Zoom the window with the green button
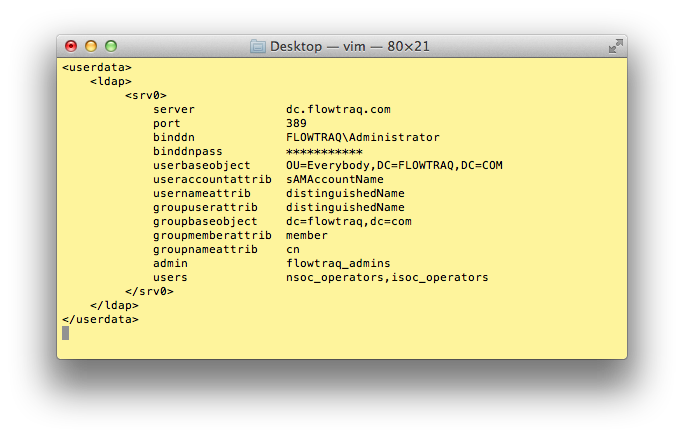Screen dimensions: 684x438 click(111, 46)
